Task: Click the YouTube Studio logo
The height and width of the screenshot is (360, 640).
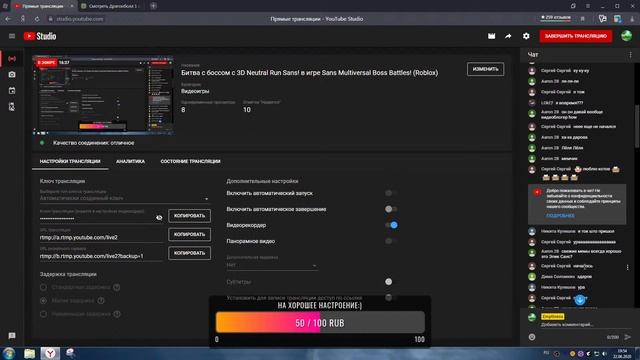Action: 40,36
